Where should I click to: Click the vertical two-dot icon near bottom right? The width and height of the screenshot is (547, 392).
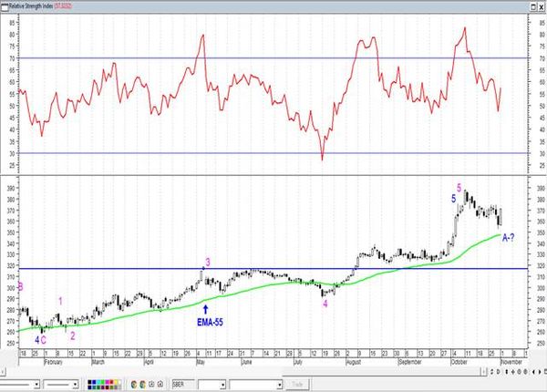(507, 372)
